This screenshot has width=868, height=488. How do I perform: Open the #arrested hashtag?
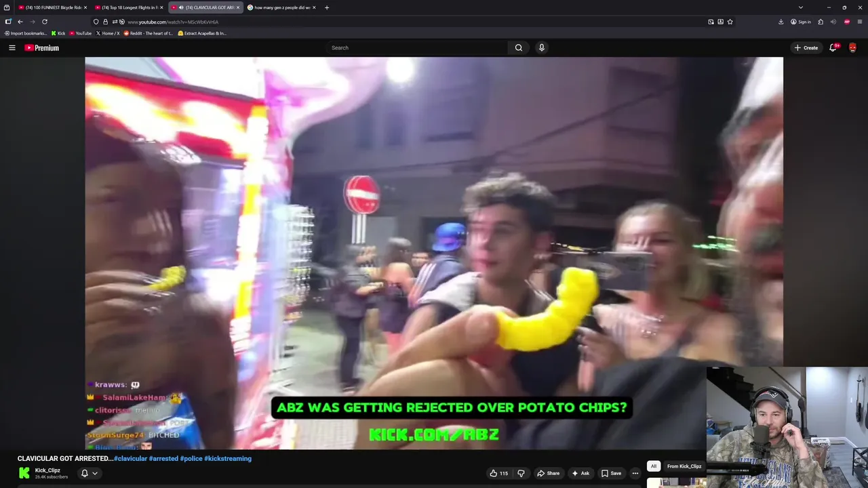[163, 459]
